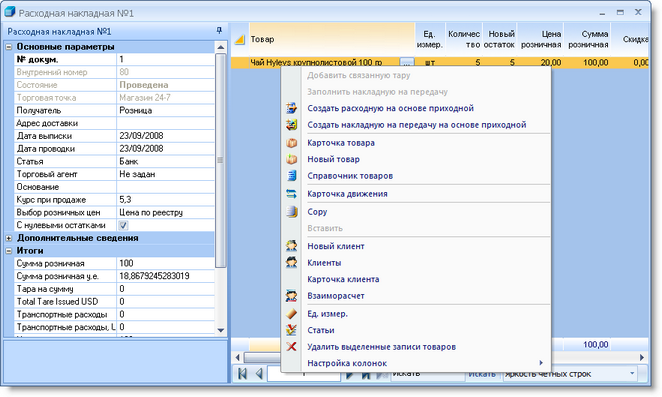Screen dimensions: 662x397
Task: Select Взаиморасчет menu entry
Action: click(336, 296)
